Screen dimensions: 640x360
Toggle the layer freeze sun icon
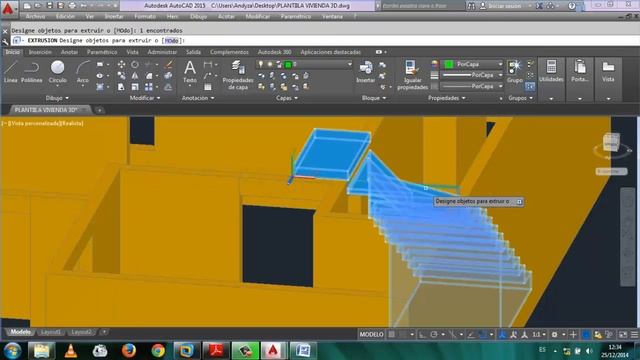270,64
